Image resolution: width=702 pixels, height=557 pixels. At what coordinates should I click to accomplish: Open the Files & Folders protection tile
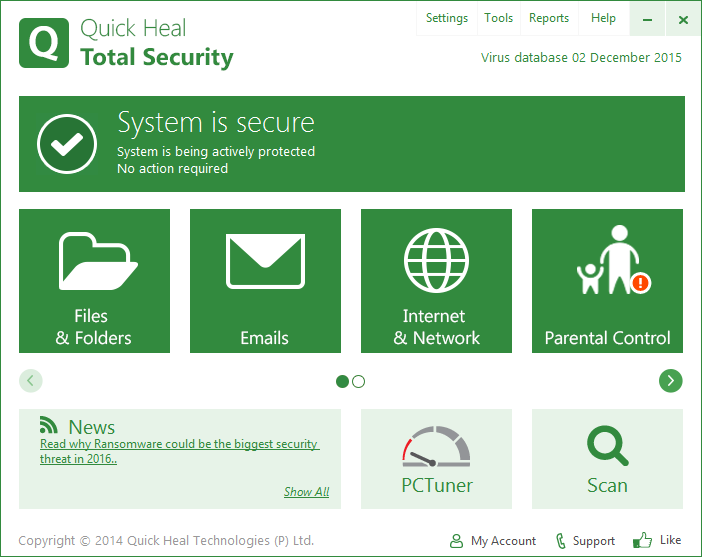[x=94, y=281]
